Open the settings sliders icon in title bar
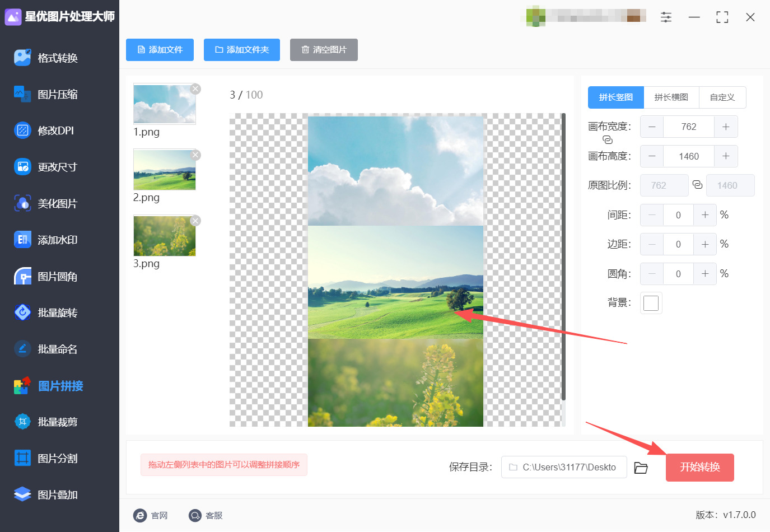Viewport: 770px width, 532px height. 666,17
